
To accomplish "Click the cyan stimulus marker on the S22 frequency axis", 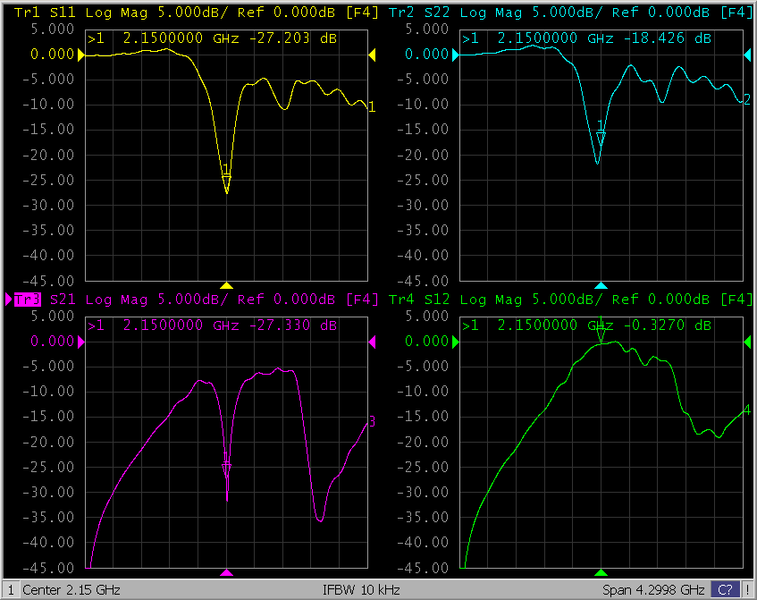I will [601, 285].
